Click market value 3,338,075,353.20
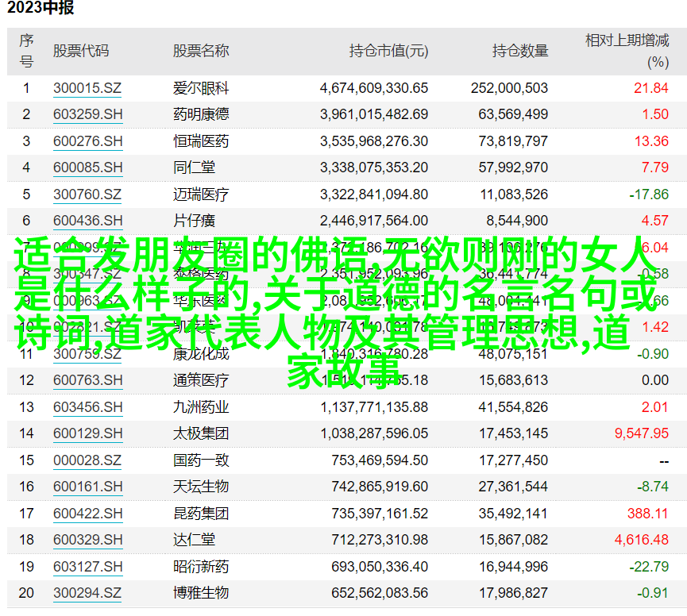 coord(374,167)
